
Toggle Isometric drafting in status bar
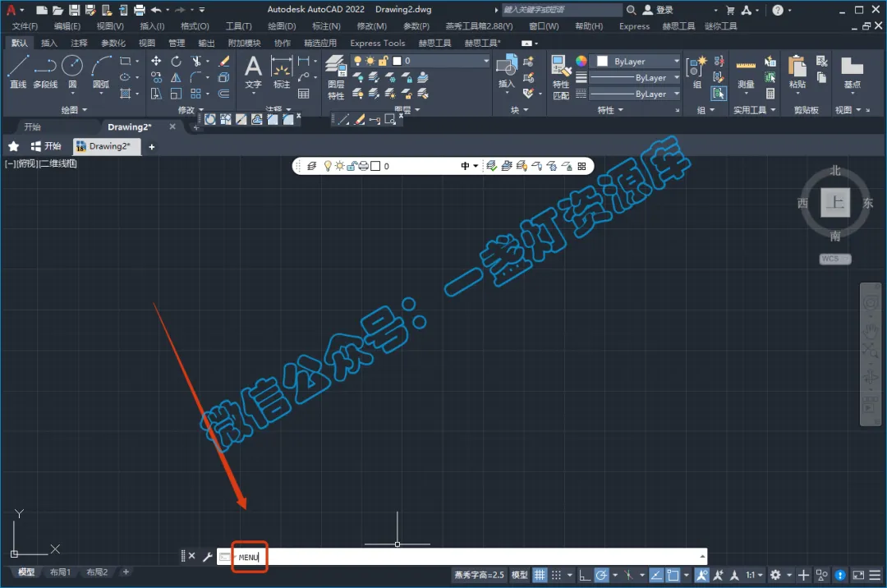pos(628,575)
